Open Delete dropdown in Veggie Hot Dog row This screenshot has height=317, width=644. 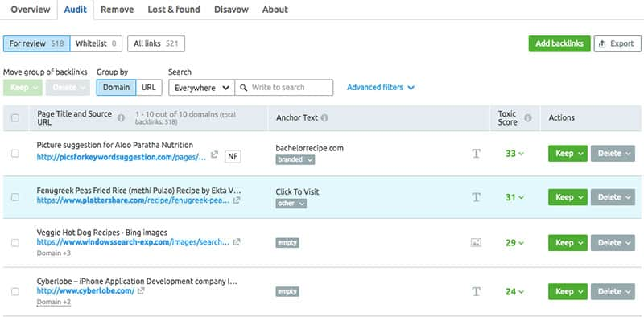613,243
